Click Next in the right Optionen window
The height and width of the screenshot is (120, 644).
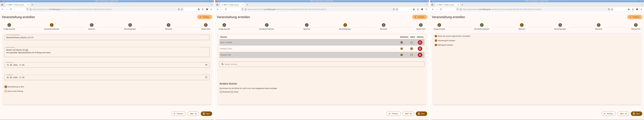tap(623, 114)
